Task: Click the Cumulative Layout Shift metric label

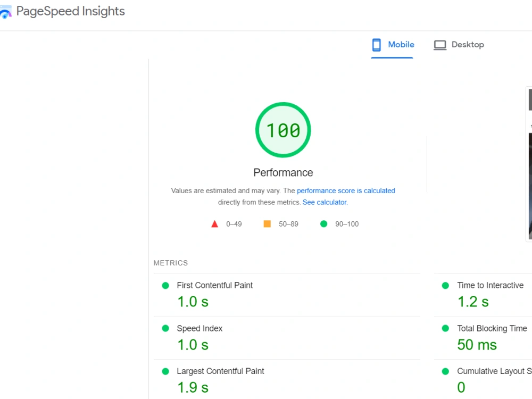Action: point(494,371)
